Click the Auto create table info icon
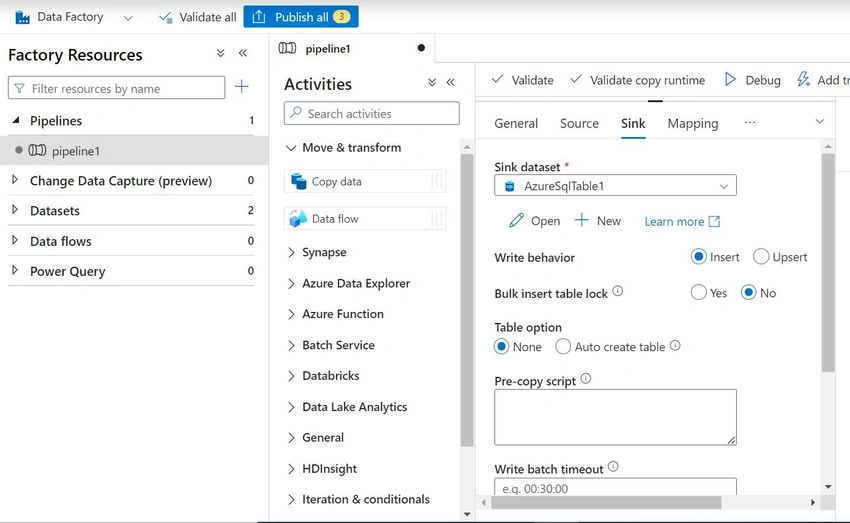 click(675, 345)
